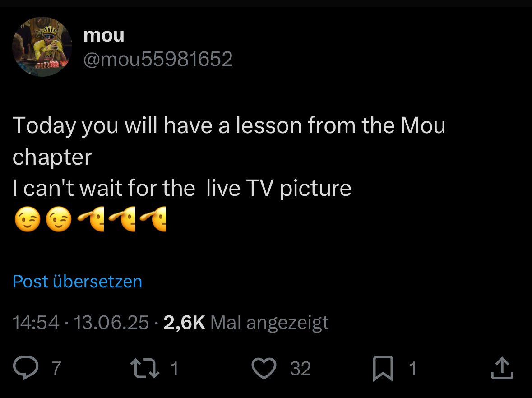Click the number 1 beside repost arrows
The height and width of the screenshot is (398, 532).
(174, 368)
